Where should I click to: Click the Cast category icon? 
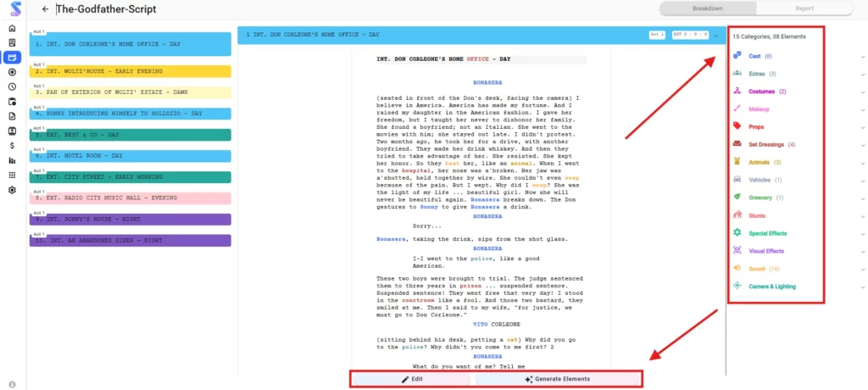(x=737, y=56)
